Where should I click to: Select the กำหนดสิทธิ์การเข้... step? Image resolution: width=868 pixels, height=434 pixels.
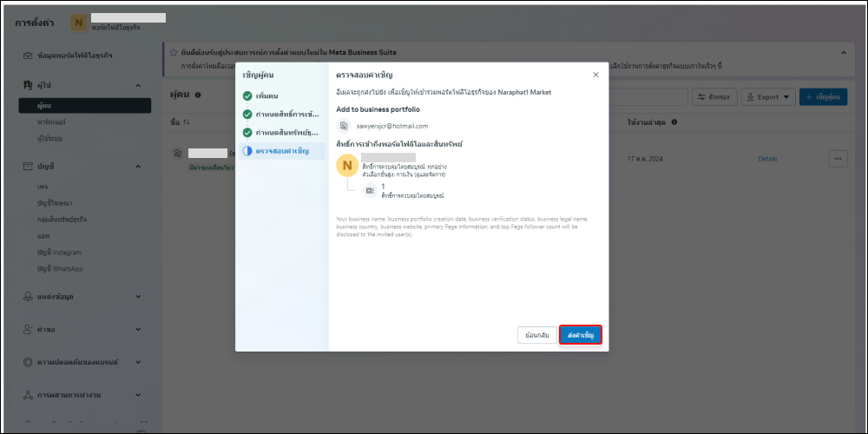click(x=282, y=115)
